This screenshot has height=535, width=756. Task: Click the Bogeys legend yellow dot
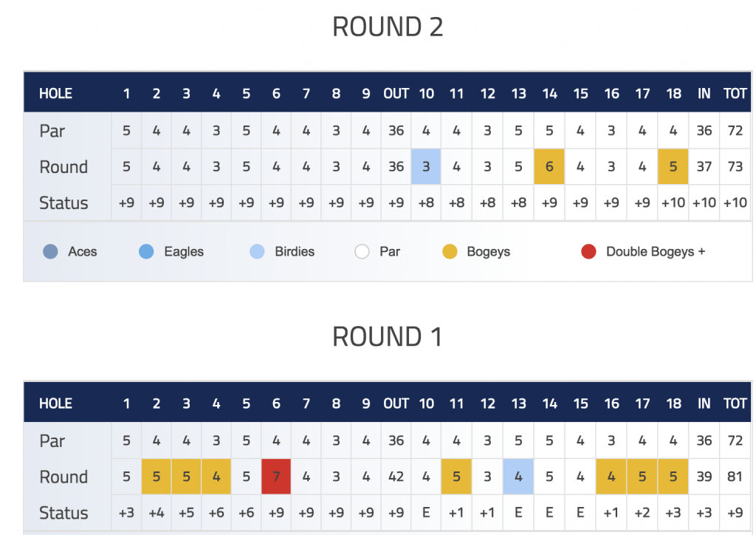[450, 251]
